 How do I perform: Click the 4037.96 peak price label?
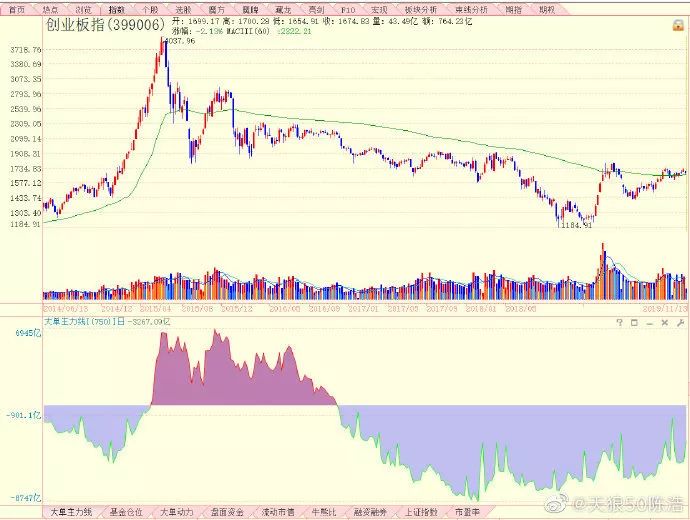click(180, 41)
